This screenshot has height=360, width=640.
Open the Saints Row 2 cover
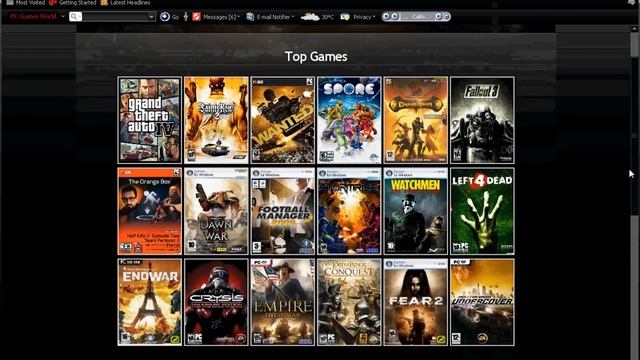(216, 120)
